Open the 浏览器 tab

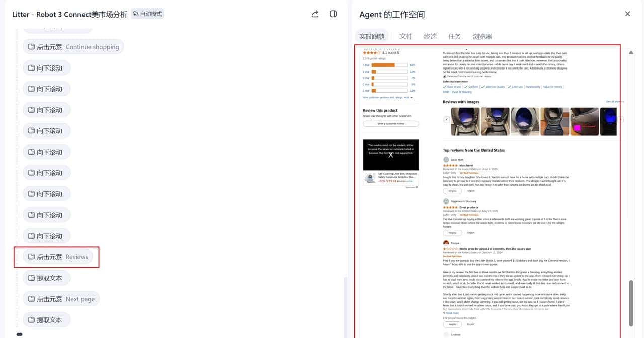[482, 36]
